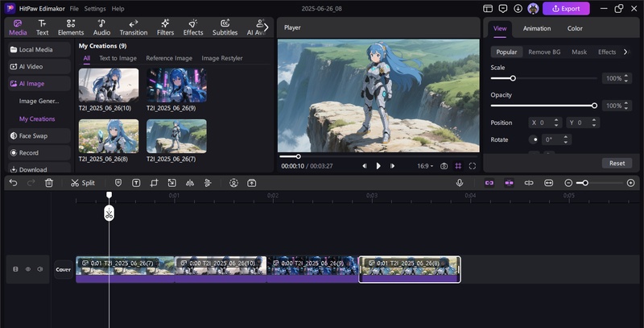Open the user avatar profile
This screenshot has width=644, height=328.
[533, 9]
